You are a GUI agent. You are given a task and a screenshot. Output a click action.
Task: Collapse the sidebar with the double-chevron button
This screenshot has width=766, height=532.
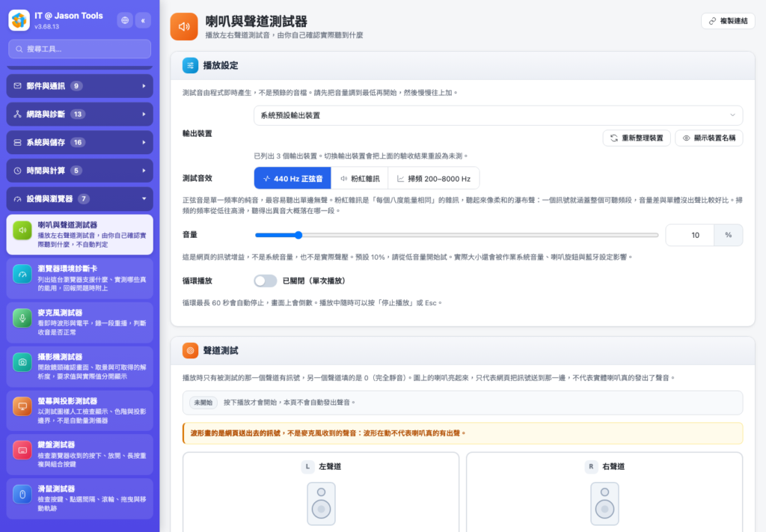point(143,20)
